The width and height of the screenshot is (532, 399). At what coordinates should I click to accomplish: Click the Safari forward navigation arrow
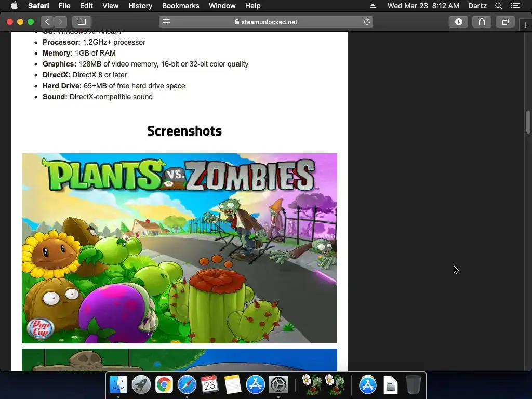60,22
